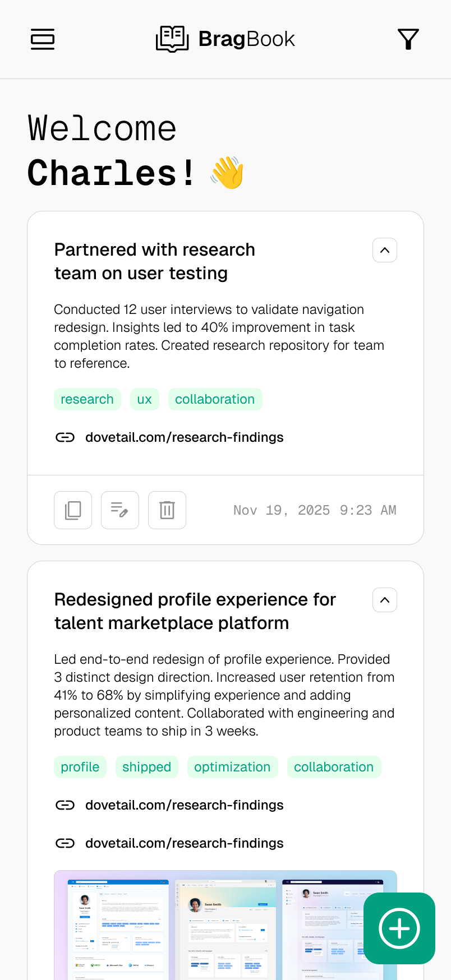451x980 pixels.
Task: Collapse the Redesigned profile experience card
Action: tap(385, 600)
